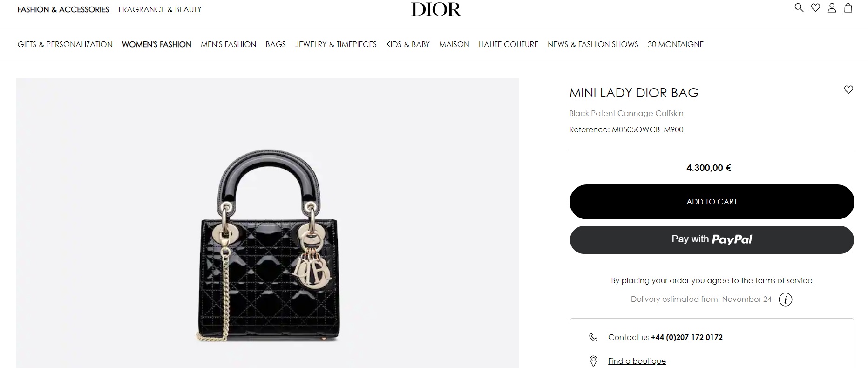Switch to Fragrance & Beauty tab
The image size is (868, 368).
coord(160,9)
